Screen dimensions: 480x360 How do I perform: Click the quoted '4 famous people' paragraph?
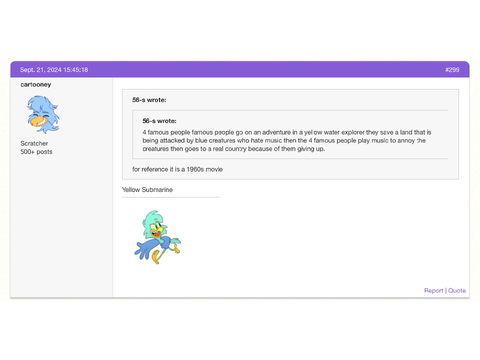pos(287,140)
